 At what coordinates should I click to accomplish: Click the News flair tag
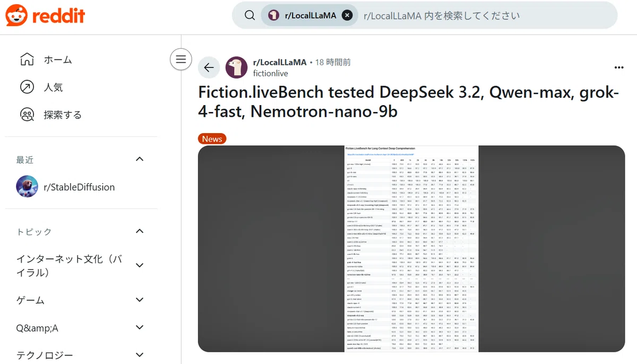pos(212,138)
